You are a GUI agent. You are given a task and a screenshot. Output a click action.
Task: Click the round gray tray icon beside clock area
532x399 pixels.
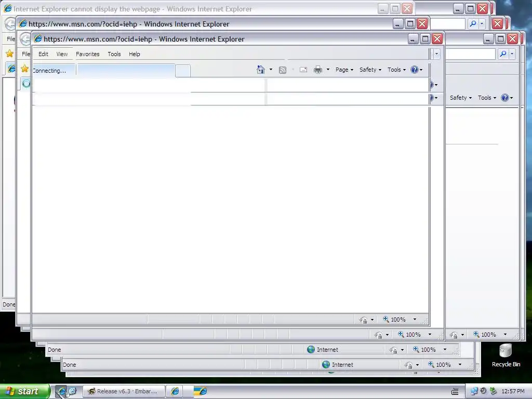click(x=484, y=391)
